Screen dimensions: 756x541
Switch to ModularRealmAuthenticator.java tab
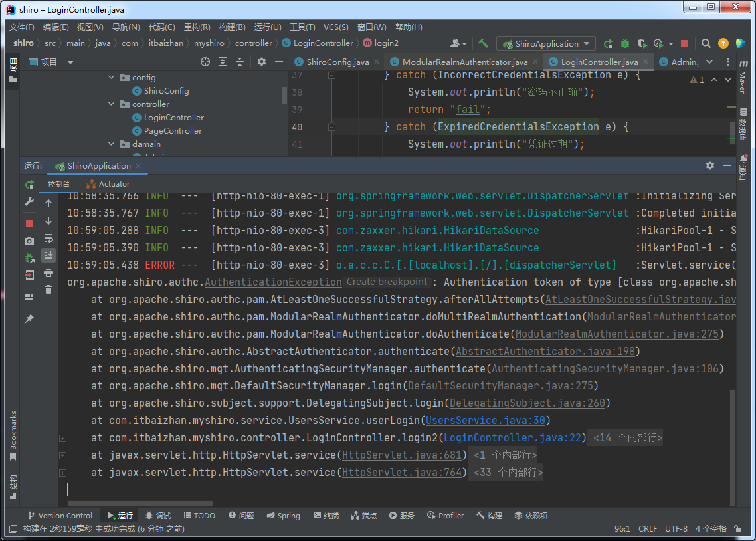coord(464,62)
